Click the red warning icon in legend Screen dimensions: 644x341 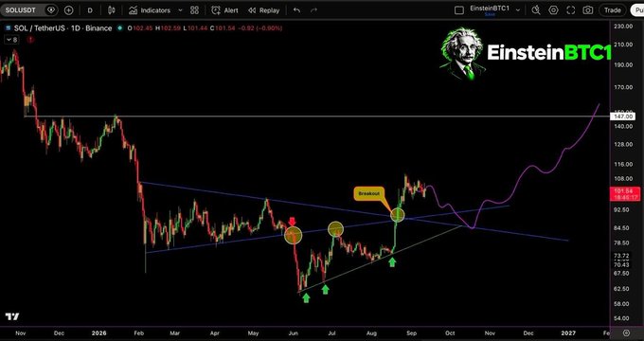[x=30, y=40]
